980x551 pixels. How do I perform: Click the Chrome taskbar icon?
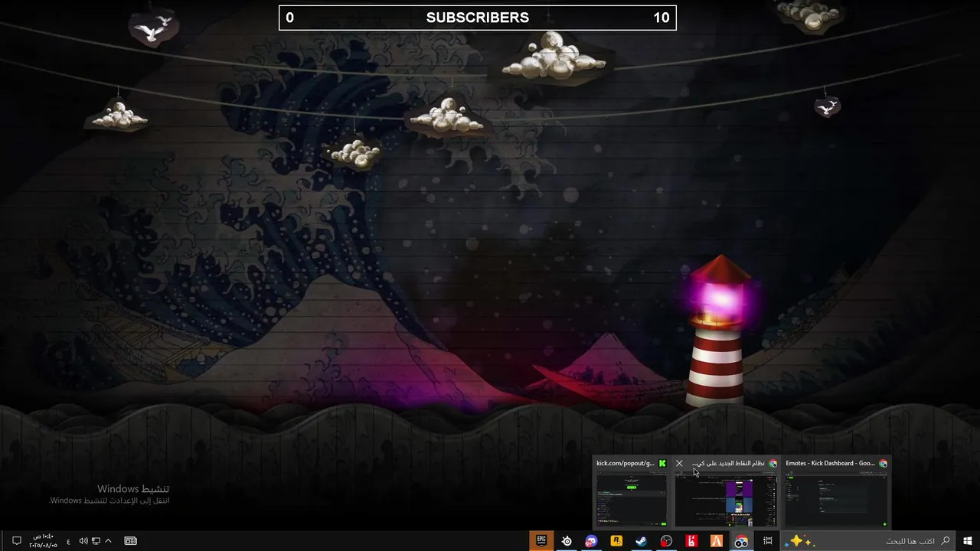[x=741, y=541]
